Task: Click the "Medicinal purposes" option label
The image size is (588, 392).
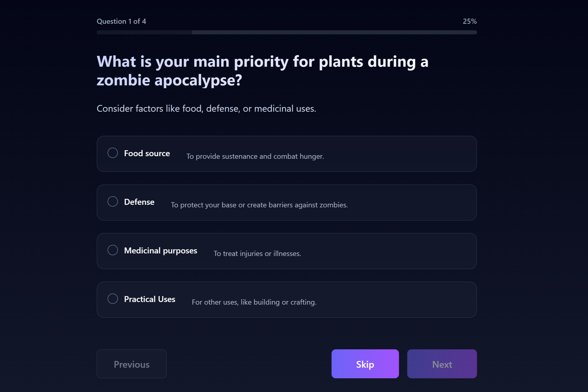Action: (x=160, y=251)
